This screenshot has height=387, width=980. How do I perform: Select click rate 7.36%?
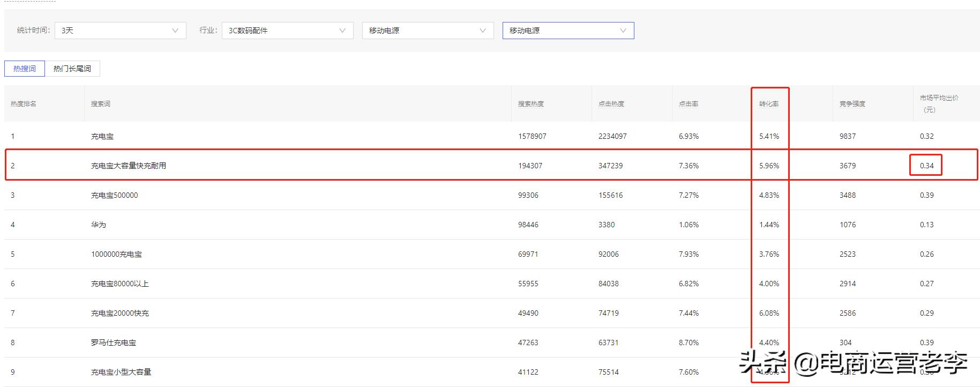pyautogui.click(x=689, y=166)
